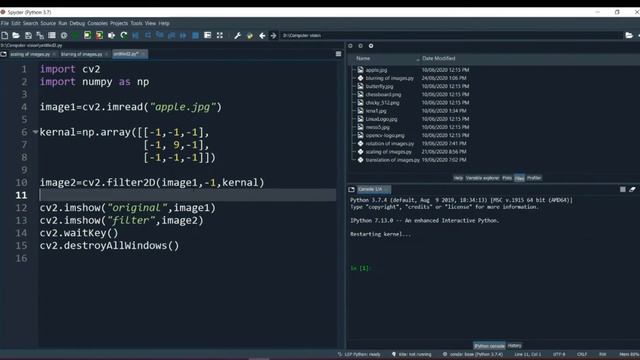Click the In [1] console prompt
Screen dimensions: 640x360
coord(360,268)
